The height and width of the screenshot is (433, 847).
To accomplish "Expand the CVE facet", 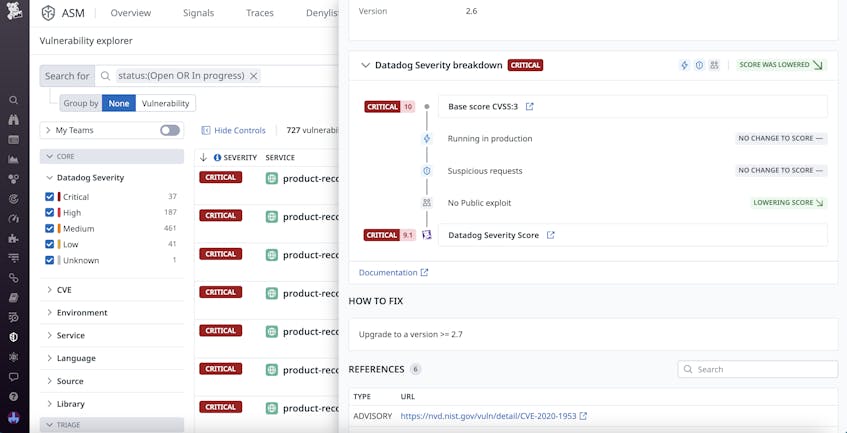I will pyautogui.click(x=49, y=290).
